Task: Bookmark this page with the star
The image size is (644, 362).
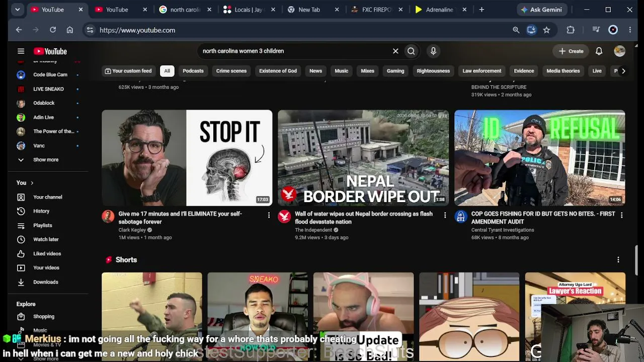Action: (x=546, y=30)
